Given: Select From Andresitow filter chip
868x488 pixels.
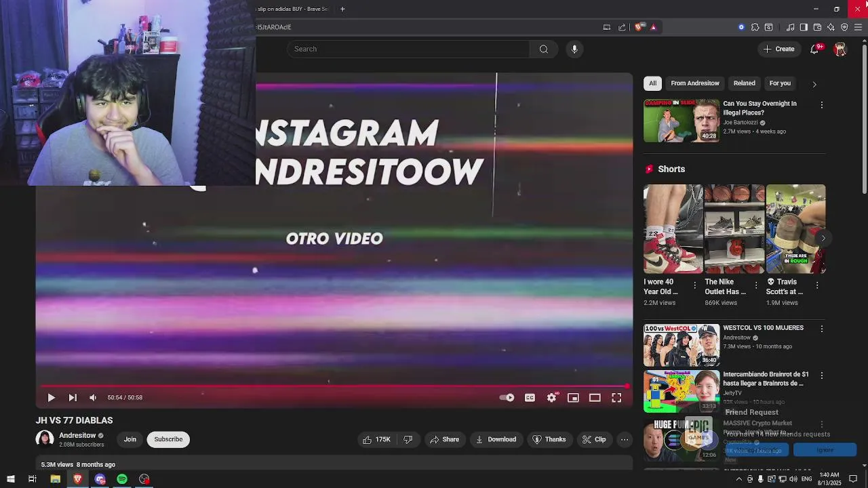Looking at the screenshot, I should 695,83.
